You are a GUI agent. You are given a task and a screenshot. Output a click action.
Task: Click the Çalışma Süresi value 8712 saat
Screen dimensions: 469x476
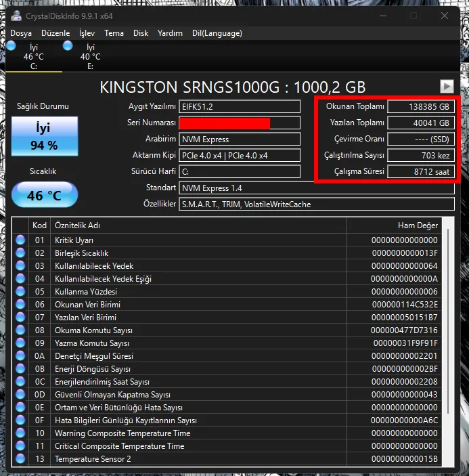pyautogui.click(x=421, y=171)
